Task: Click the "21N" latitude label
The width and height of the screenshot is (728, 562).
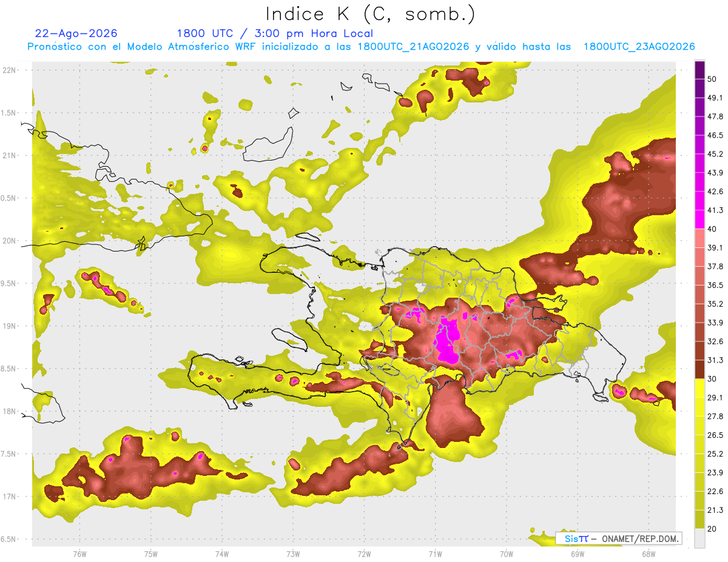Action: click(10, 155)
